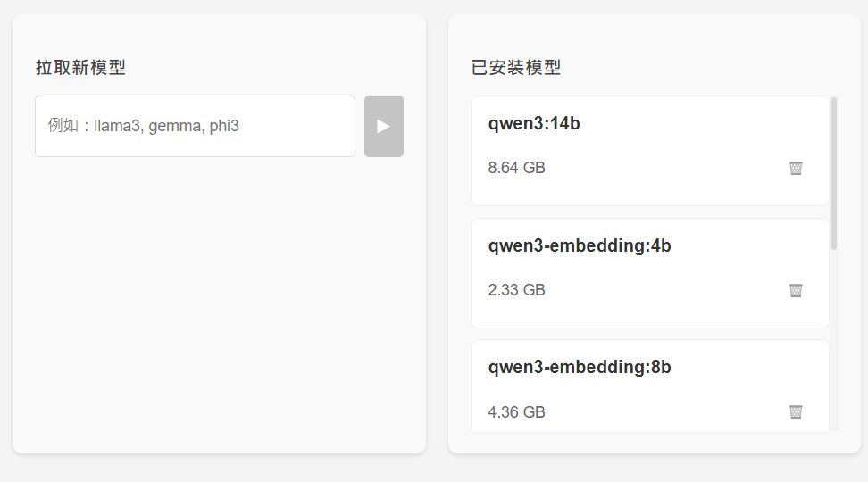
Task: Click the installed models scrollbar thumb
Action: tap(834, 172)
